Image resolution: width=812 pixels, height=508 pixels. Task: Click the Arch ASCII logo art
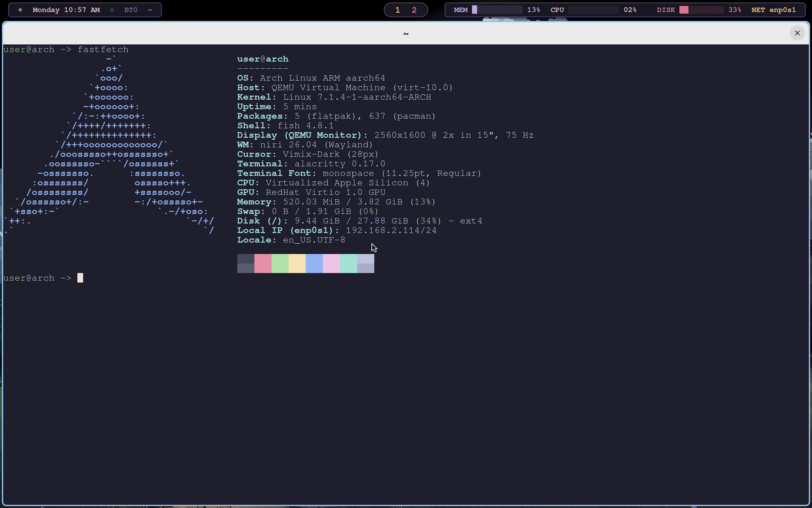point(109,145)
